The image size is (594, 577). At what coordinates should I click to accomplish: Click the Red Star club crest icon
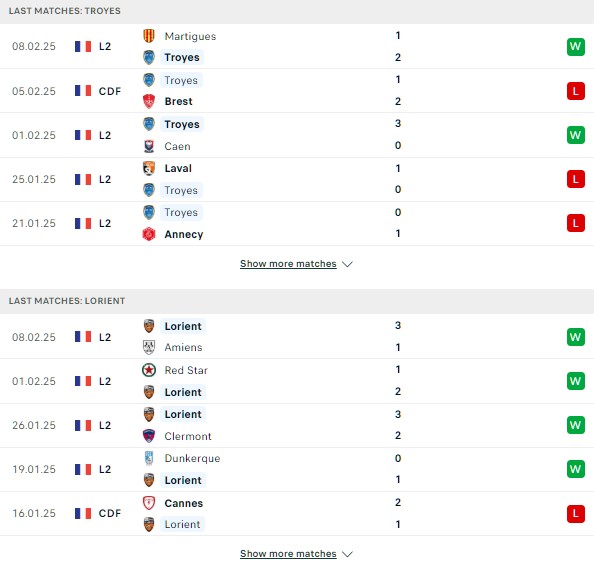click(149, 370)
